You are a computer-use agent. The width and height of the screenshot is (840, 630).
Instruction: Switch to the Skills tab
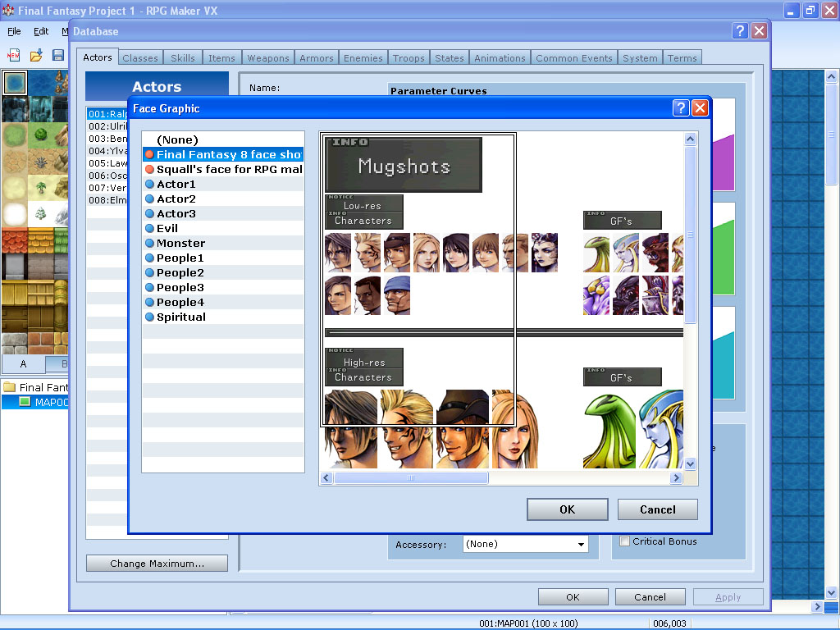(x=183, y=58)
